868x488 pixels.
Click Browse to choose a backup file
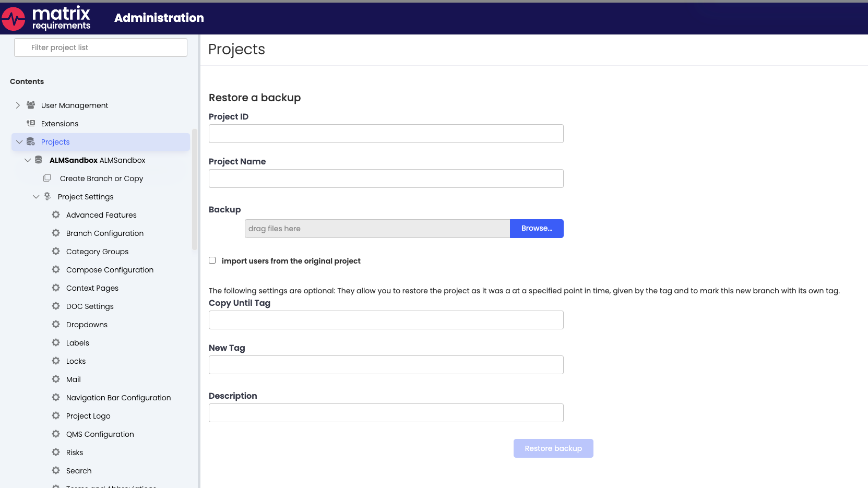click(537, 228)
